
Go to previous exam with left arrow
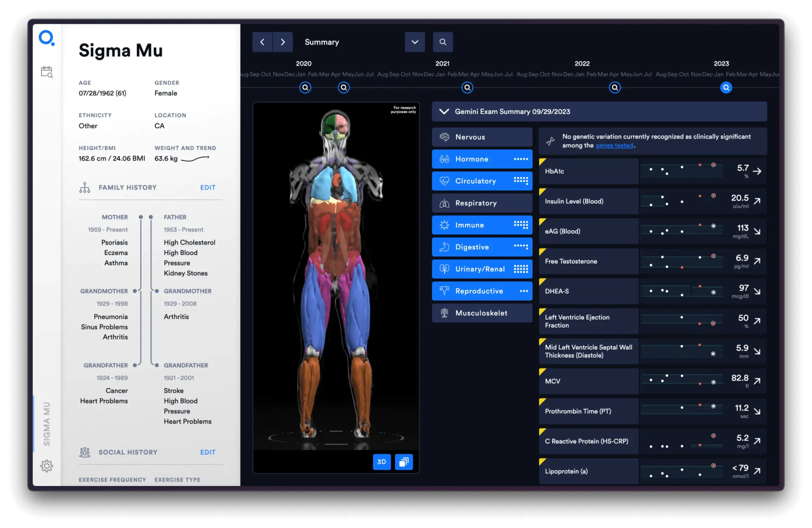tap(262, 42)
